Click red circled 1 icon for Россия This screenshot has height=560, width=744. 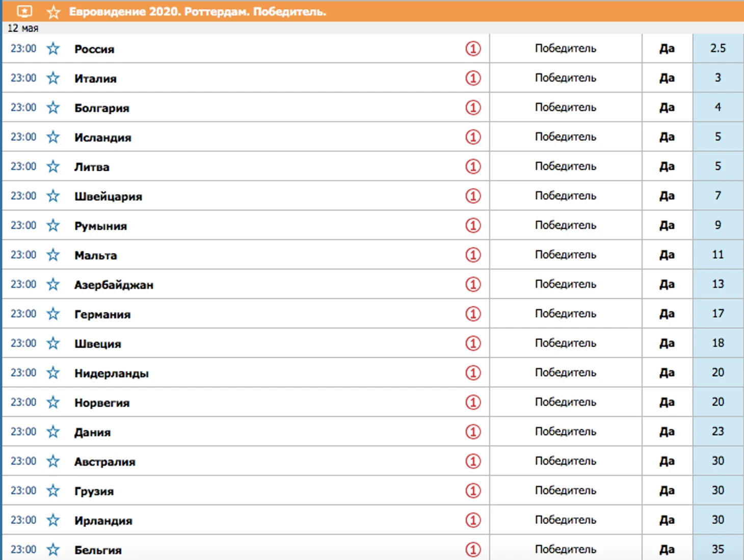473,48
